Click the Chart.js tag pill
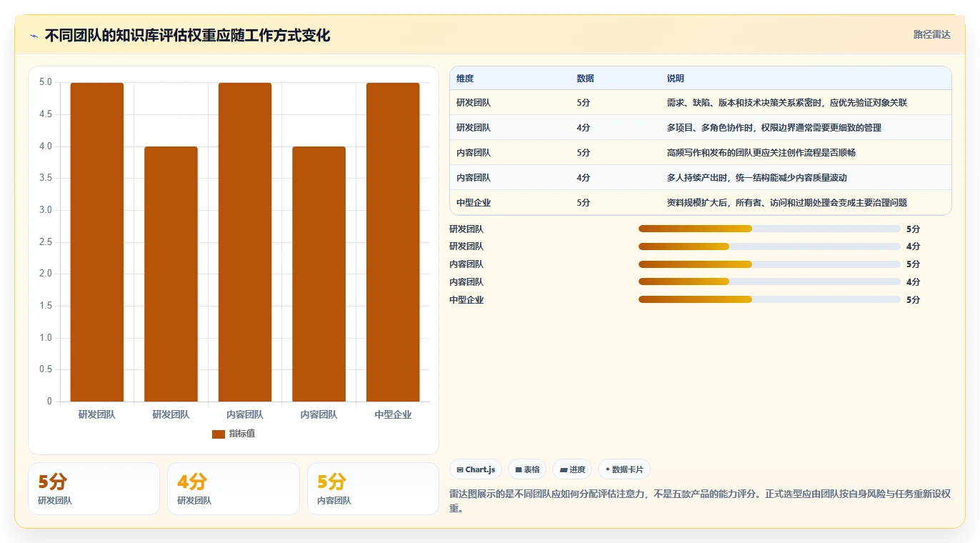Viewport: 980px width, 543px height. click(x=476, y=469)
